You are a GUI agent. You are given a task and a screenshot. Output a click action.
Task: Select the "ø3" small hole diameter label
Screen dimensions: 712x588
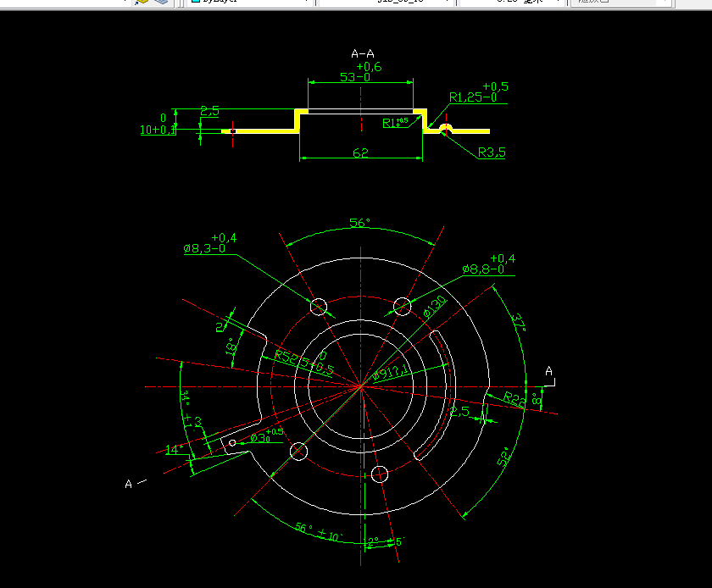(x=259, y=438)
